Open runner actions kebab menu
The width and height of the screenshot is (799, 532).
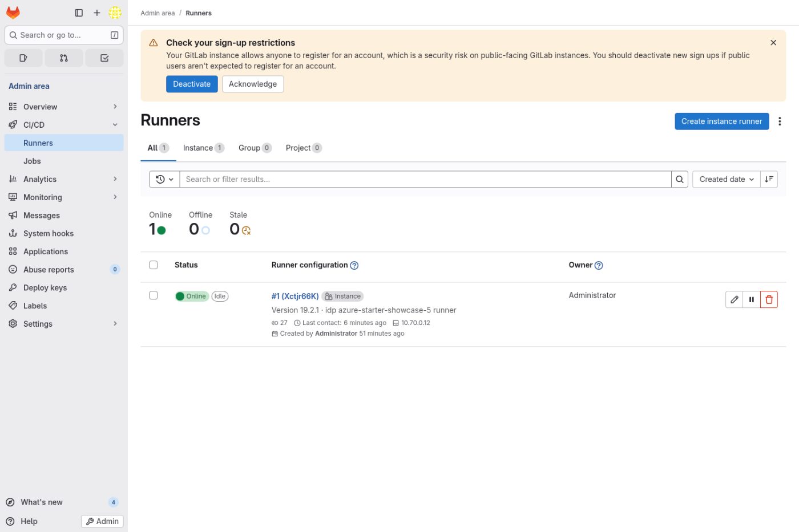(780, 121)
